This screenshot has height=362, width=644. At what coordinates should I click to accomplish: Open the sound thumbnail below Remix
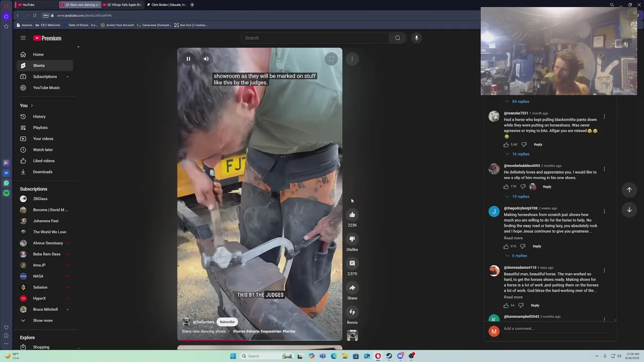[352, 335]
